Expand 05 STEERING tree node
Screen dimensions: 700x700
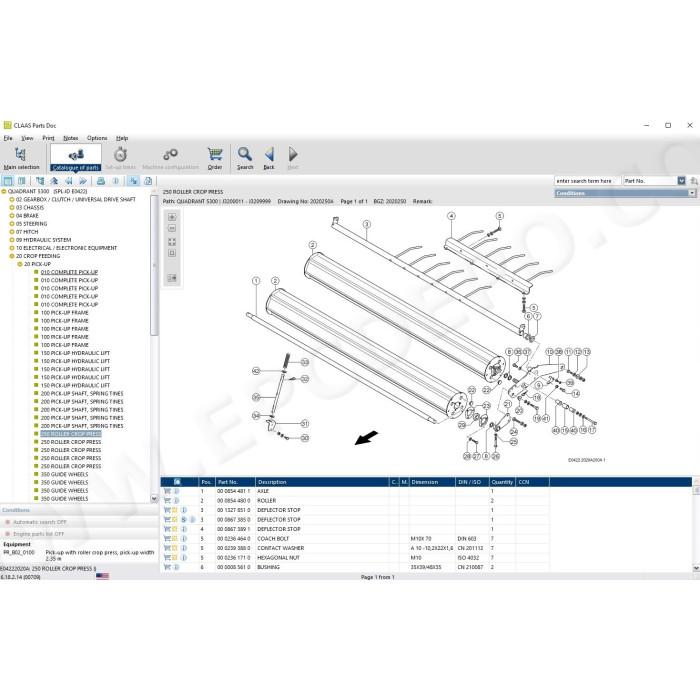pos(12,224)
